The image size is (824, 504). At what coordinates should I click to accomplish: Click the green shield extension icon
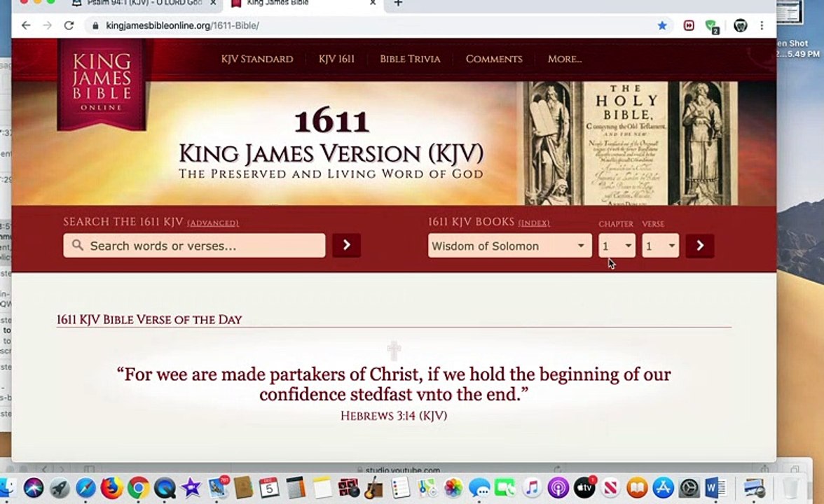pos(712,26)
